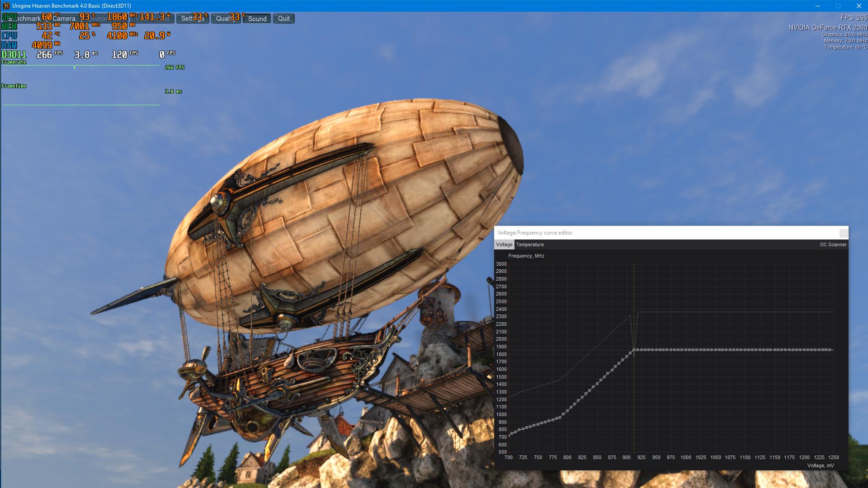Minimize the Unigine Heaven Benchmark window
Image resolution: width=868 pixels, height=488 pixels.
(x=817, y=6)
